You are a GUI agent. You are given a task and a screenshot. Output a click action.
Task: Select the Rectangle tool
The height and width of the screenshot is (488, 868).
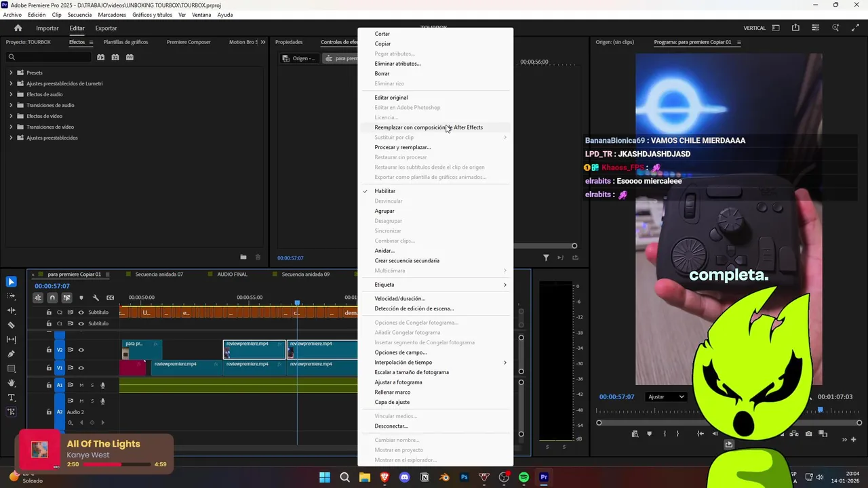12,369
